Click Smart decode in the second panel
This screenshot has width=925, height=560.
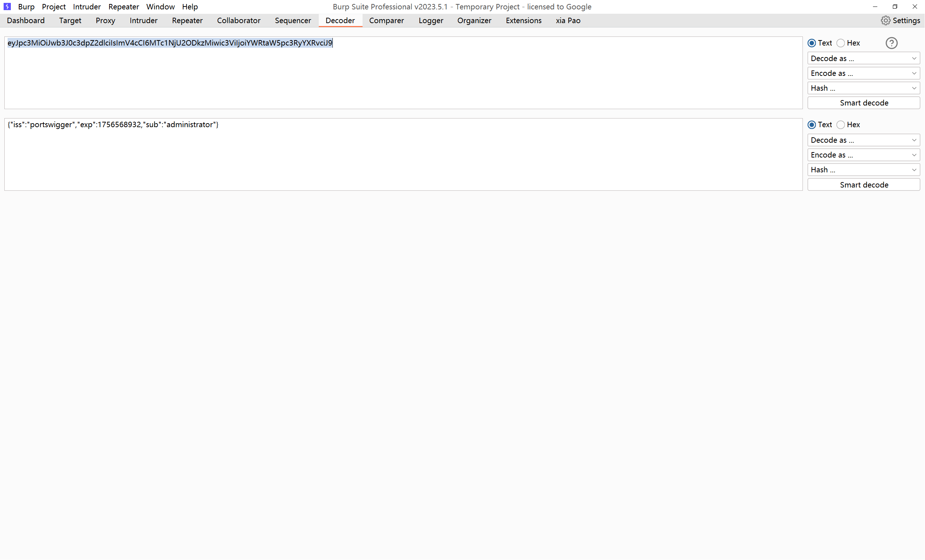click(864, 185)
